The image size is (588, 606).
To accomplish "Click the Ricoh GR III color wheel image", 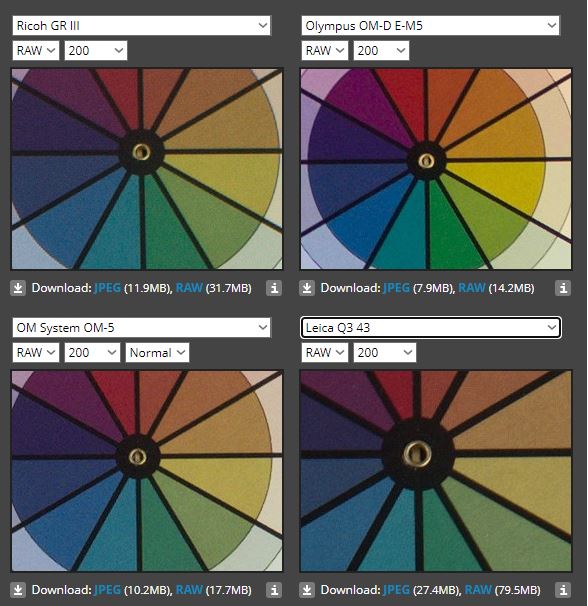I will pos(147,169).
